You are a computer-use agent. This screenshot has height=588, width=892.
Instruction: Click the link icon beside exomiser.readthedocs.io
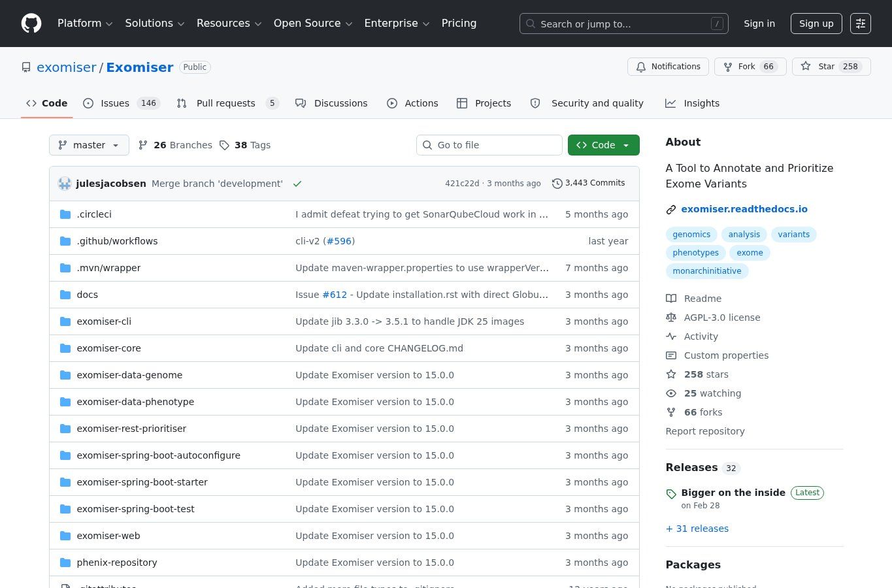coord(671,210)
